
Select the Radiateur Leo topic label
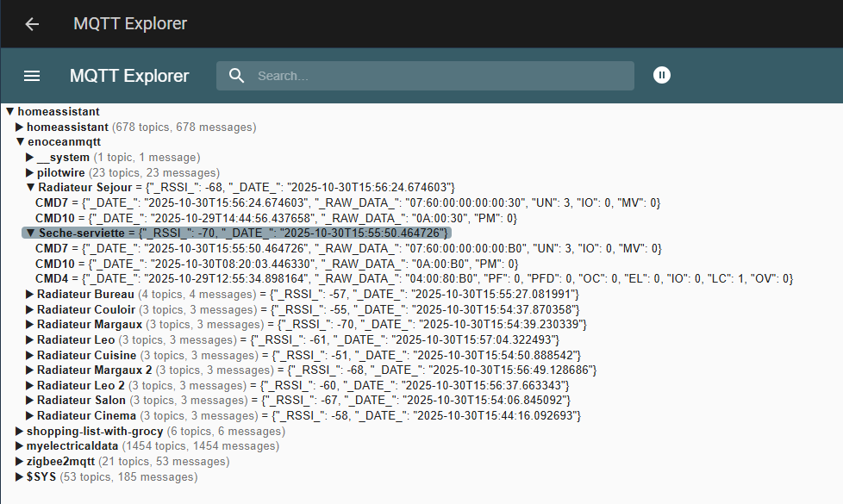tap(76, 340)
